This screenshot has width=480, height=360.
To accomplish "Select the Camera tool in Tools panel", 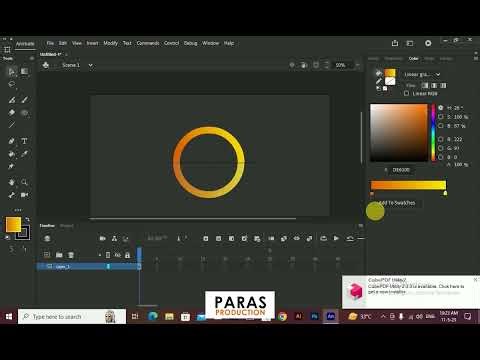I will point(24,195).
